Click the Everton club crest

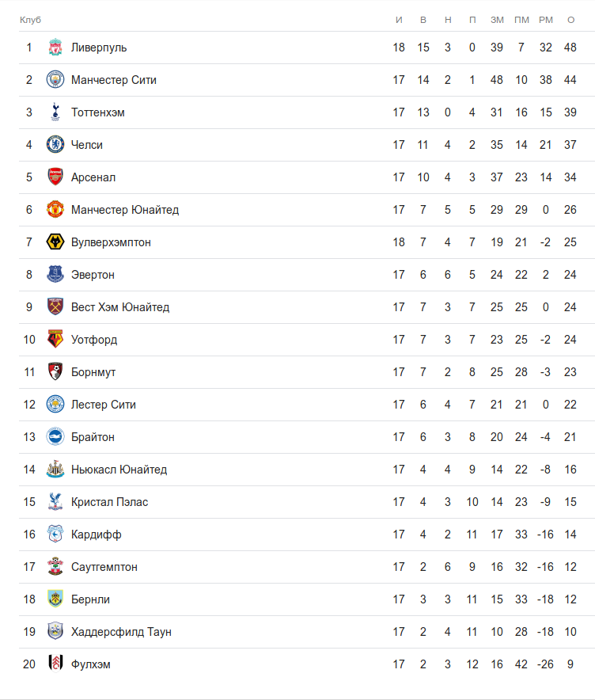55,275
